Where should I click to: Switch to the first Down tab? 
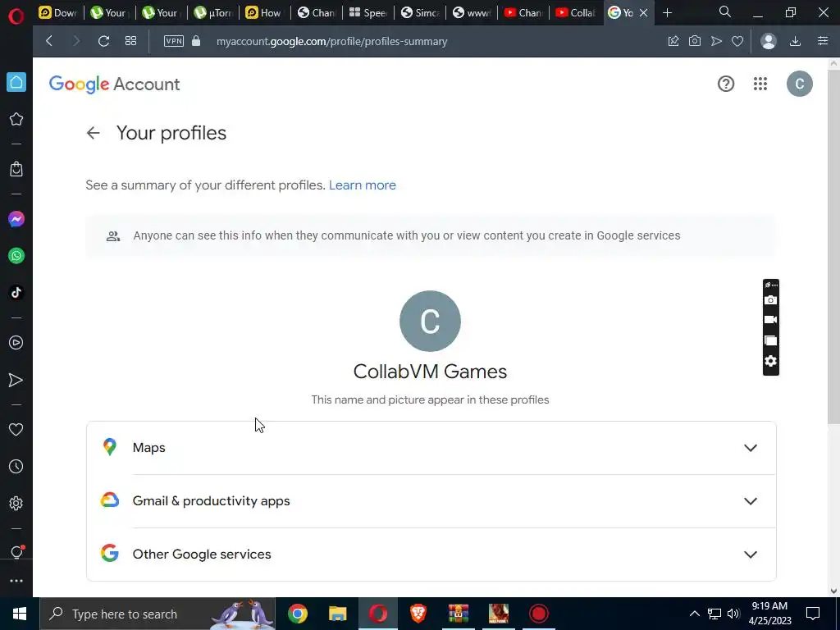click(58, 13)
